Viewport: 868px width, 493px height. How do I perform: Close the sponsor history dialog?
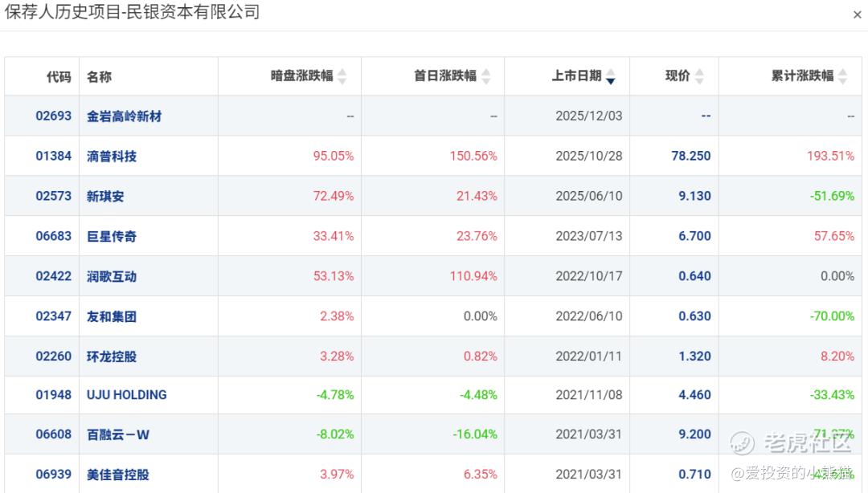click(857, 15)
